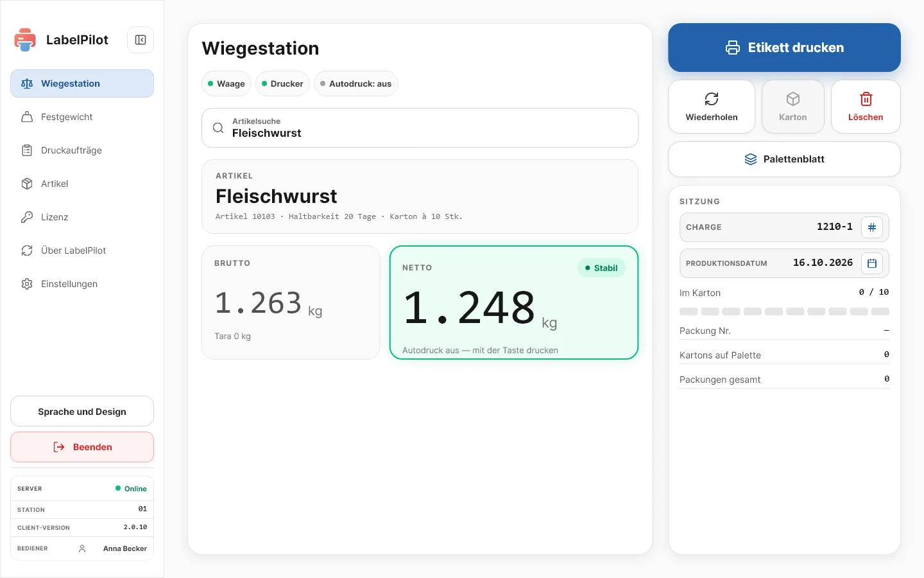Click the Tara 0 kg text
Screen dimensions: 924x578
pos(232,336)
